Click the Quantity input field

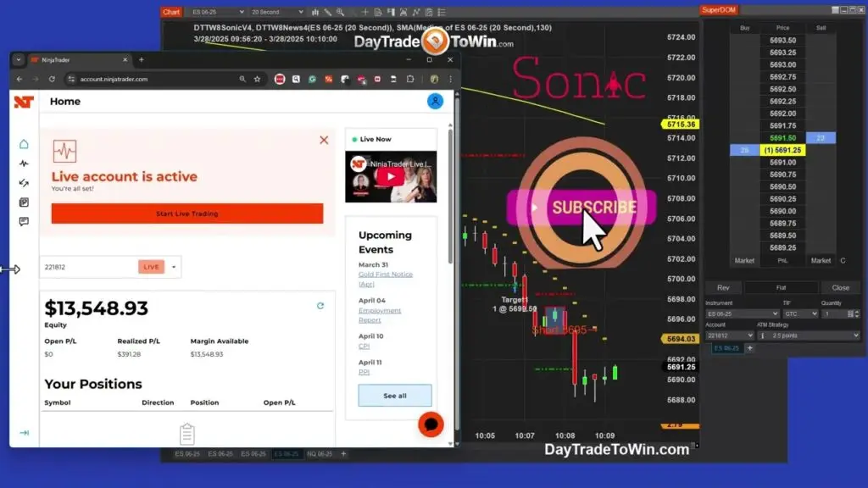tap(835, 313)
